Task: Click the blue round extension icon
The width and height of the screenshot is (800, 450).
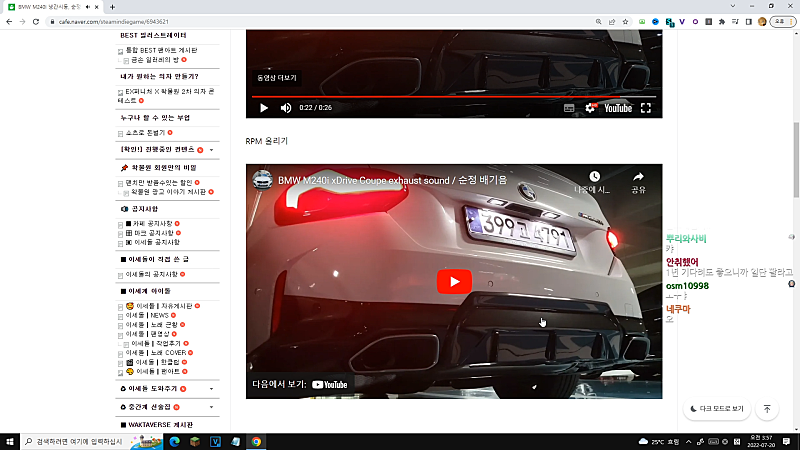Action: (x=656, y=21)
